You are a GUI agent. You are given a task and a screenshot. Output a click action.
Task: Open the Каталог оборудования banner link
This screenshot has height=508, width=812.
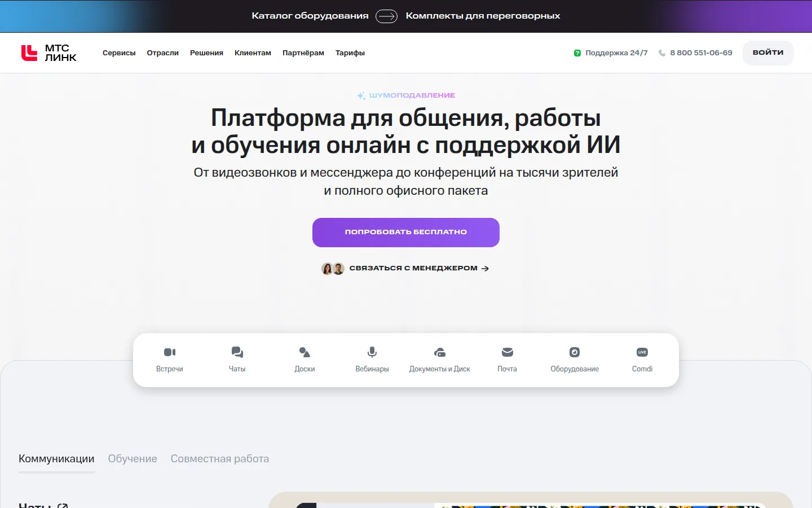[x=310, y=16]
